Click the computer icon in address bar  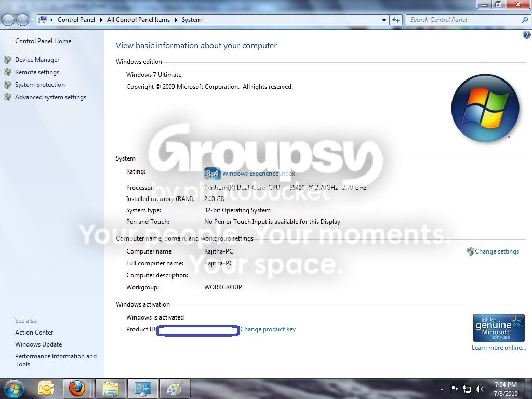(43, 20)
